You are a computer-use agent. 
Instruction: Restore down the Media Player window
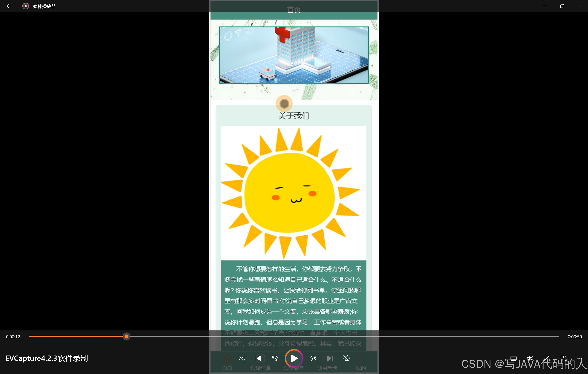tap(562, 6)
